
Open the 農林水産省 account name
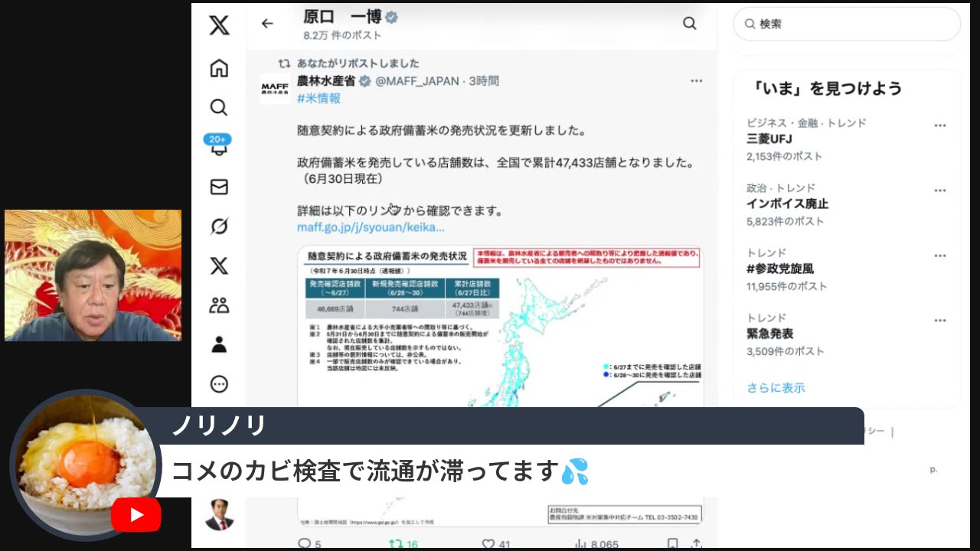tap(326, 81)
